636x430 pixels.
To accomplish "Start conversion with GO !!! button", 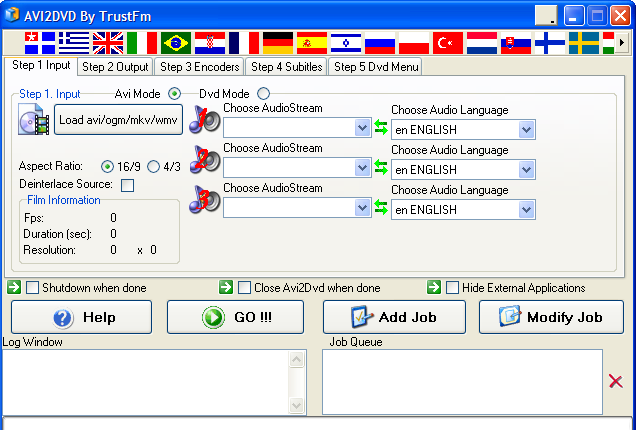I will (235, 317).
